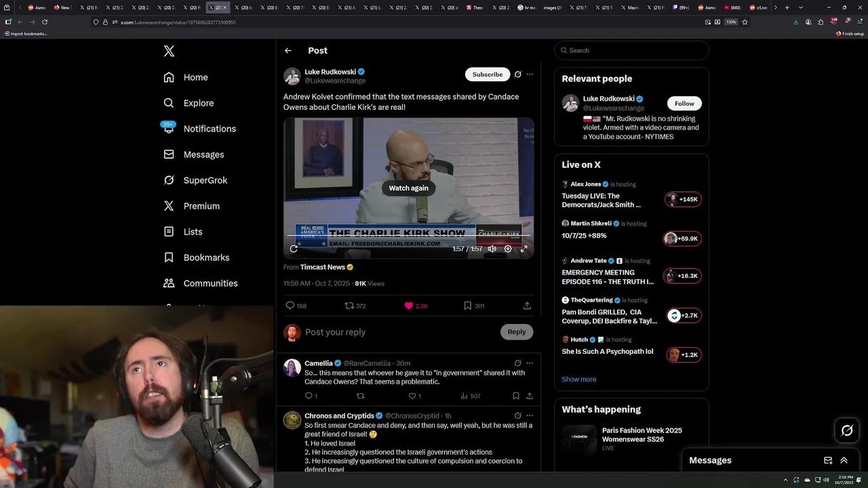Open more options on Camellia's reply
Image resolution: width=868 pixels, height=488 pixels.
530,363
